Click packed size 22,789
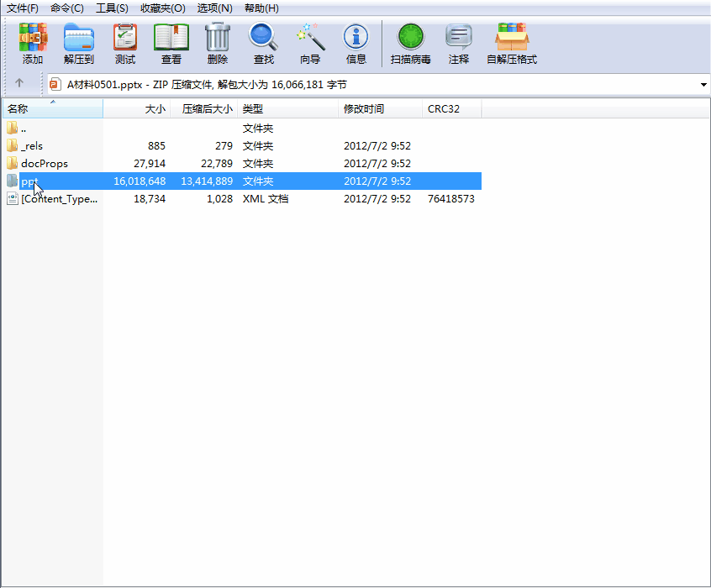This screenshot has width=711, height=588. tap(217, 163)
